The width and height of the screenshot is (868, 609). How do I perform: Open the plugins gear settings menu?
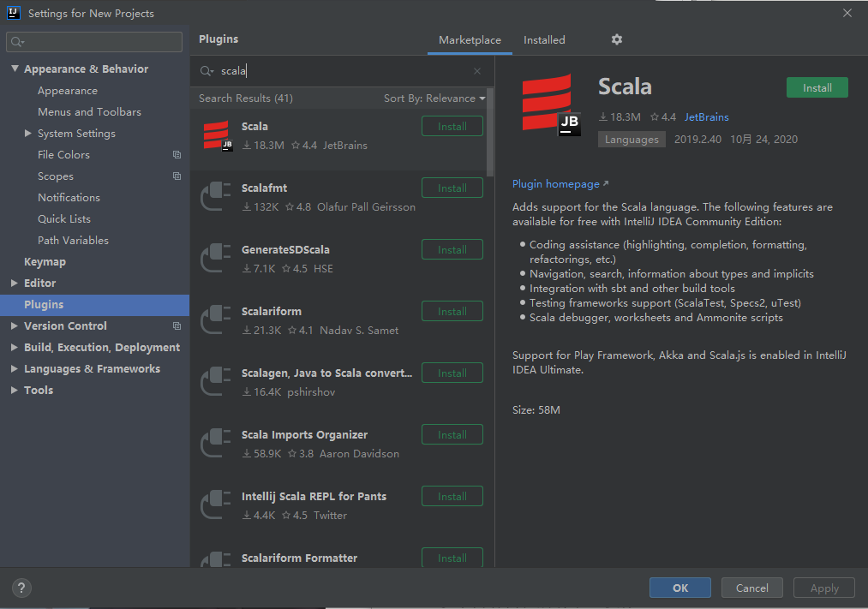pyautogui.click(x=617, y=39)
